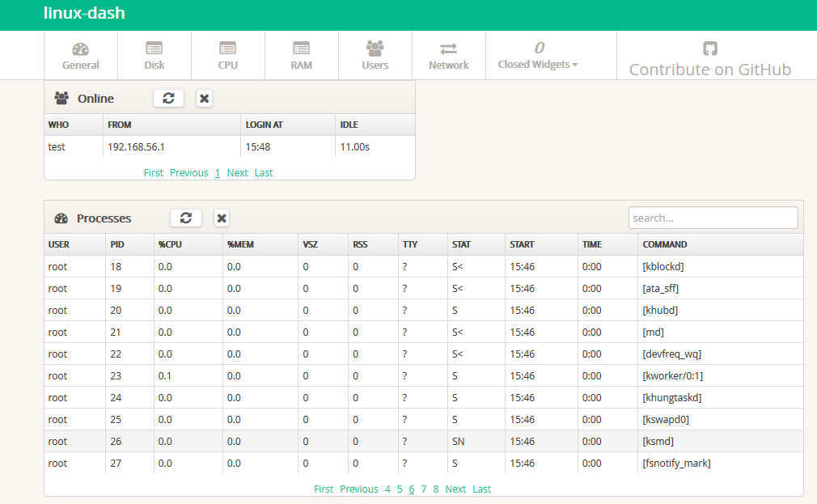The image size is (817, 504).
Task: Click Next in Online widget pagination
Action: pos(237,172)
